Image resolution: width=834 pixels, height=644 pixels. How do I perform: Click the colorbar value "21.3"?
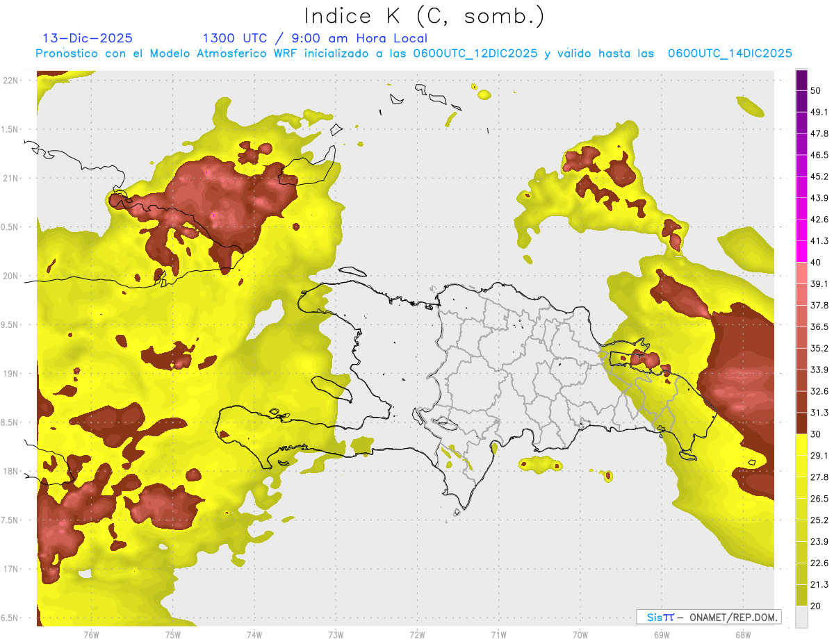click(819, 585)
